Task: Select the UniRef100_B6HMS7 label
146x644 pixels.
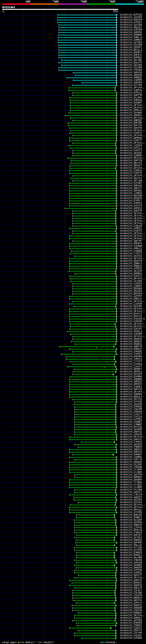Action: (x=131, y=369)
